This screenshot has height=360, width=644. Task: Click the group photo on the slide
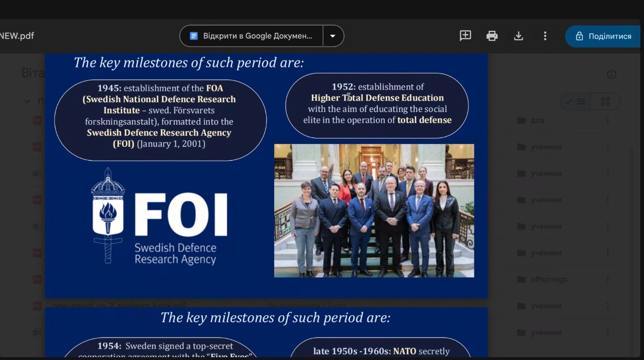click(x=374, y=211)
